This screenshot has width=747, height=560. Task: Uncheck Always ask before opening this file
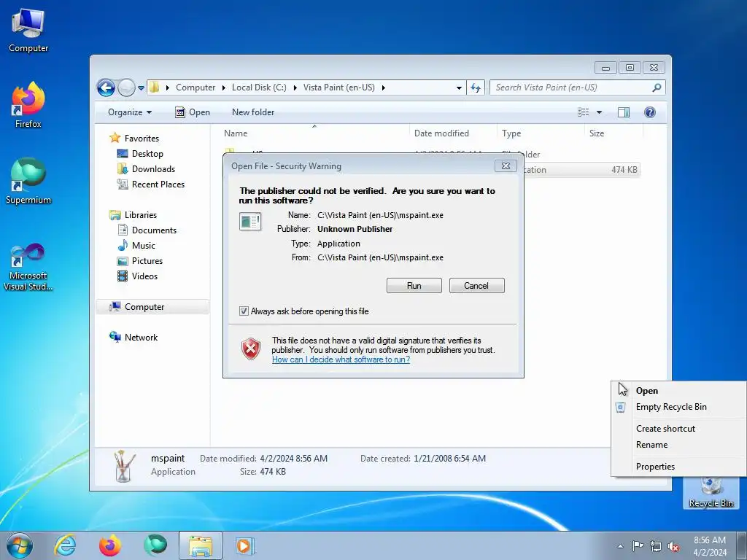coord(244,311)
